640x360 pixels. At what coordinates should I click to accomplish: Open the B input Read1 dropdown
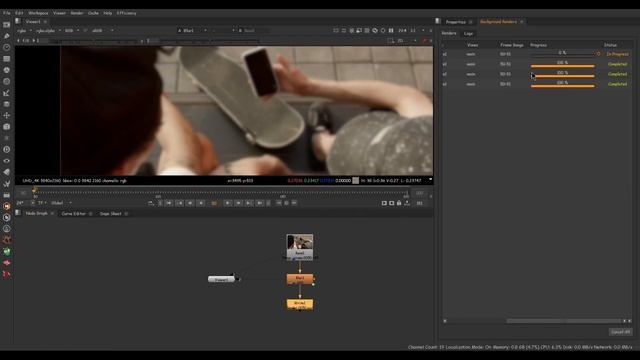pos(253,31)
